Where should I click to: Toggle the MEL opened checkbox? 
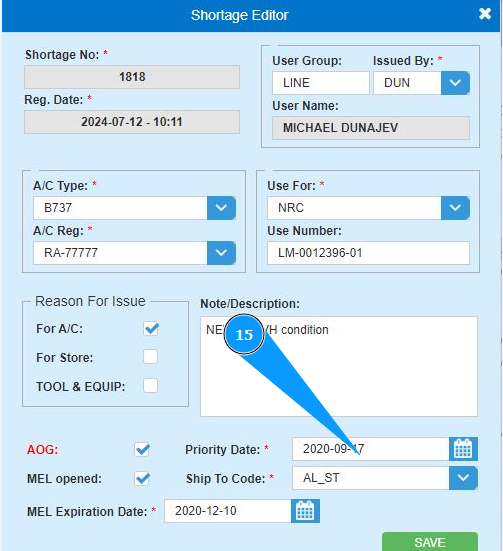pos(142,478)
